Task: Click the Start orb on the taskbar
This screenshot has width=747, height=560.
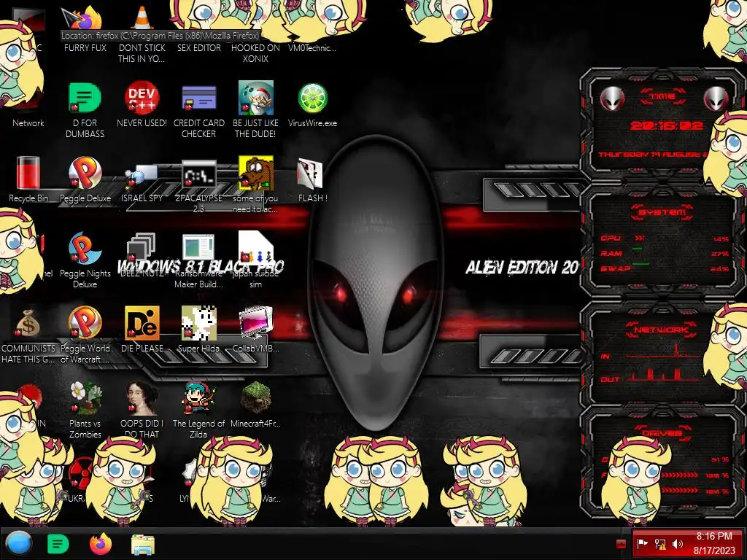Action: point(18,543)
